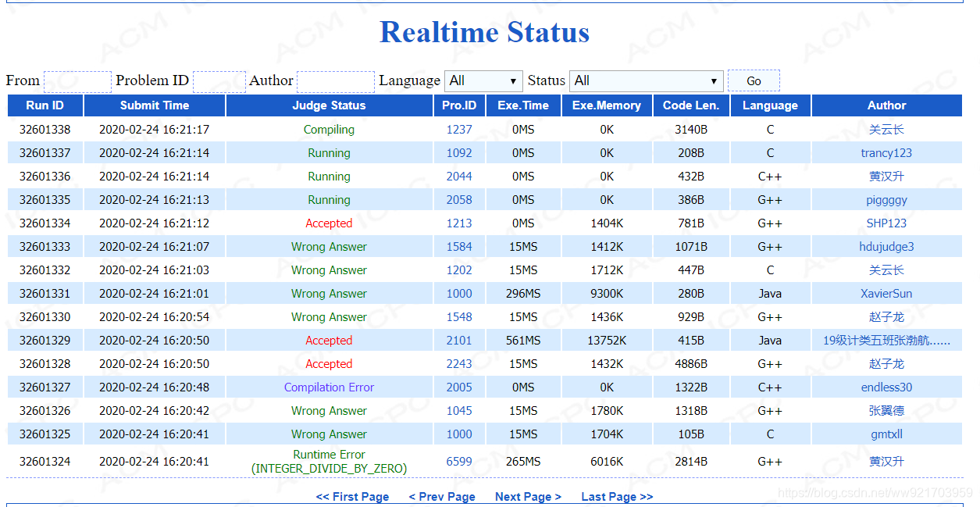980x507 pixels.
Task: Go to Last Page
Action: (x=617, y=497)
